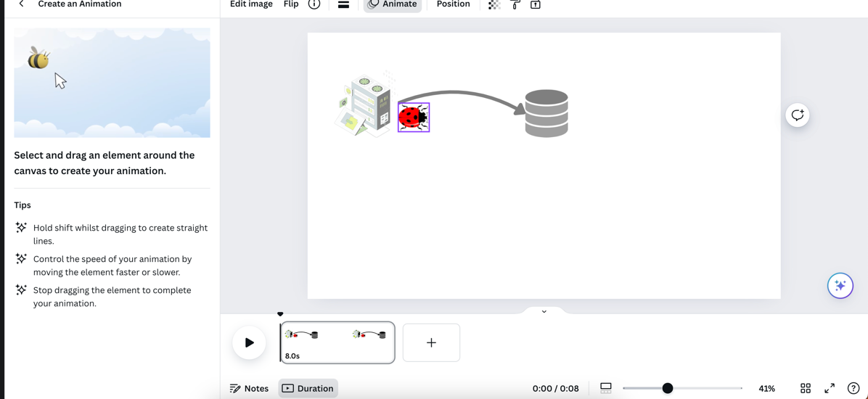Image resolution: width=868 pixels, height=399 pixels.
Task: Click the add comment bubble icon
Action: [x=797, y=115]
